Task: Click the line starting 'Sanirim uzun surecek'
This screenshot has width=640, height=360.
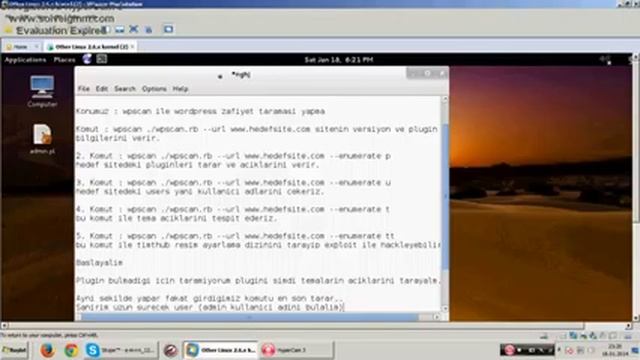Action: tap(210, 307)
